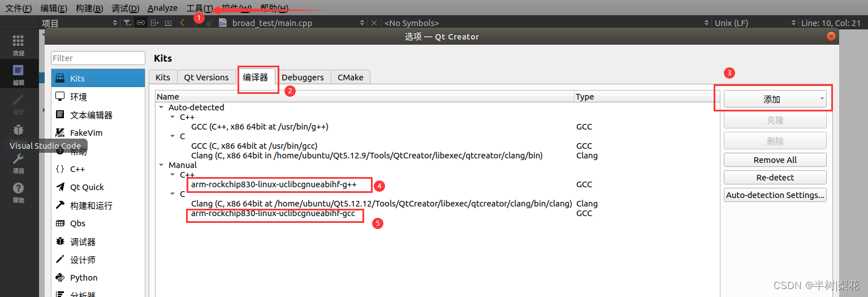Image resolution: width=868 pixels, height=297 pixels.
Task: Select 设计师 category
Action: coord(98,260)
